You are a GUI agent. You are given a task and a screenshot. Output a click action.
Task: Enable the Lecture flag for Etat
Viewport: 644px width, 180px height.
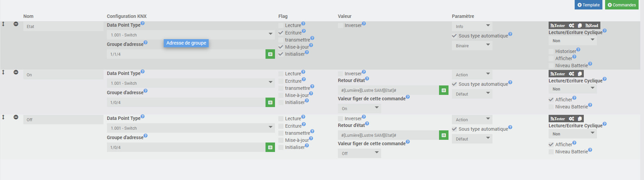click(x=281, y=25)
